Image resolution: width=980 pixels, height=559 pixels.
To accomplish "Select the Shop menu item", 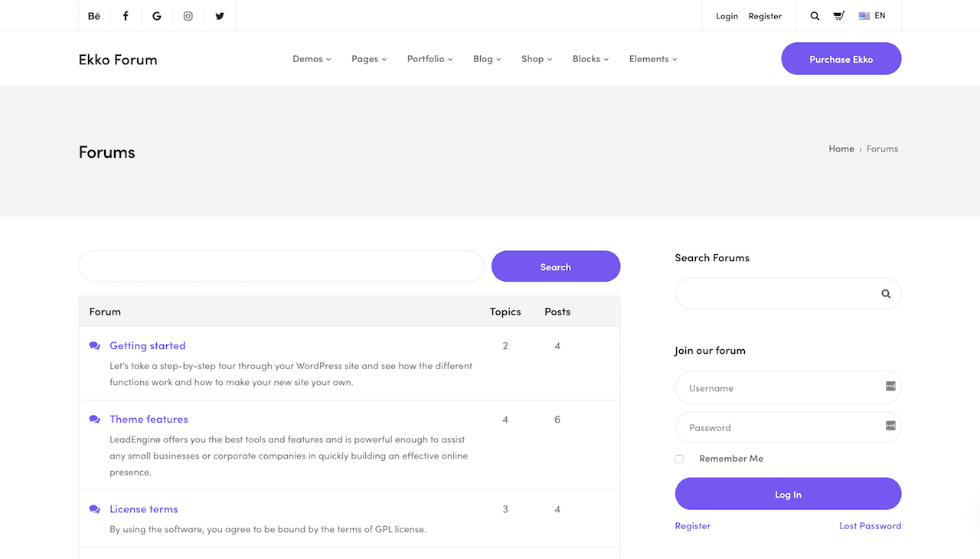I will 537,59.
